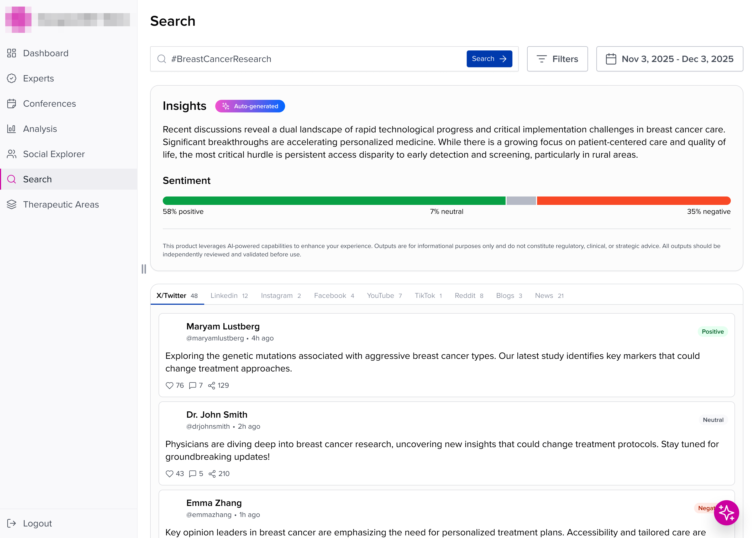This screenshot has width=756, height=538.
Task: Open the floating AI assistant sparkle button
Action: pos(726,513)
